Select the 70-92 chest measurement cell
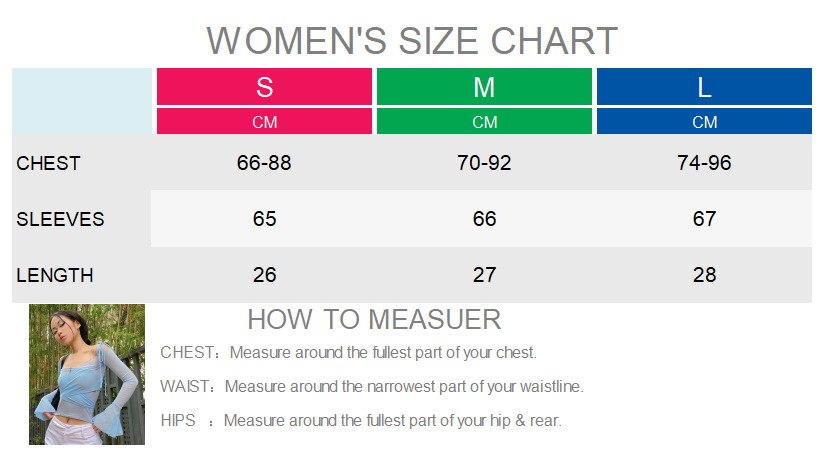This screenshot has height=456, width=824. 484,163
